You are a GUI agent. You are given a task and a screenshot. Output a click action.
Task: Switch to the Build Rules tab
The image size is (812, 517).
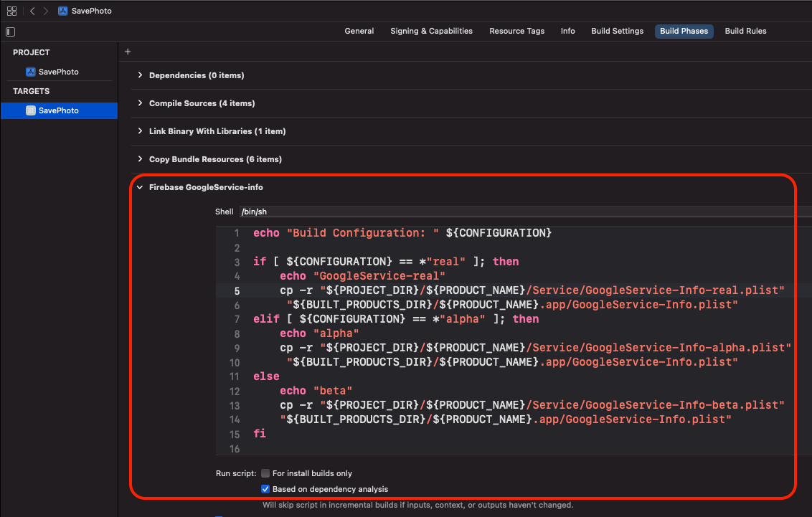(745, 31)
